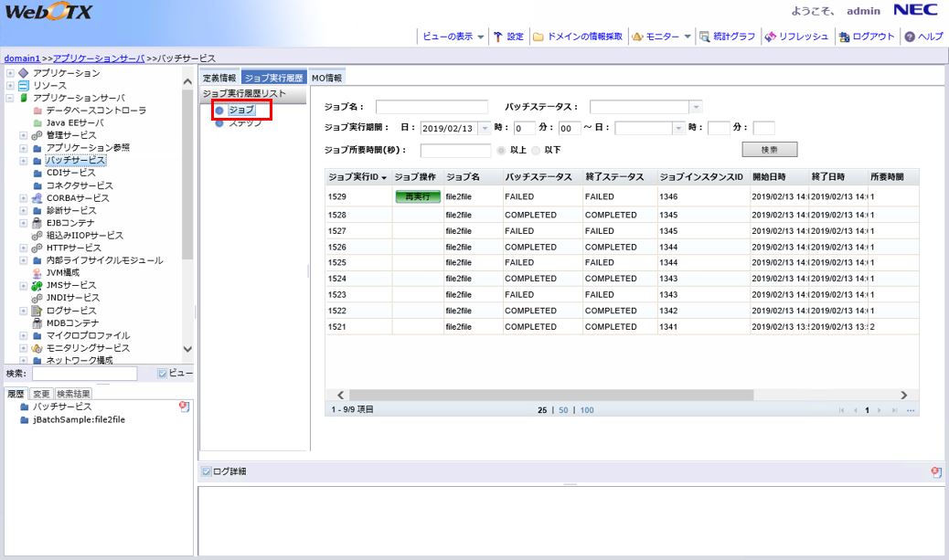
Task: Click the リフレッシュ refresh icon
Action: point(770,37)
